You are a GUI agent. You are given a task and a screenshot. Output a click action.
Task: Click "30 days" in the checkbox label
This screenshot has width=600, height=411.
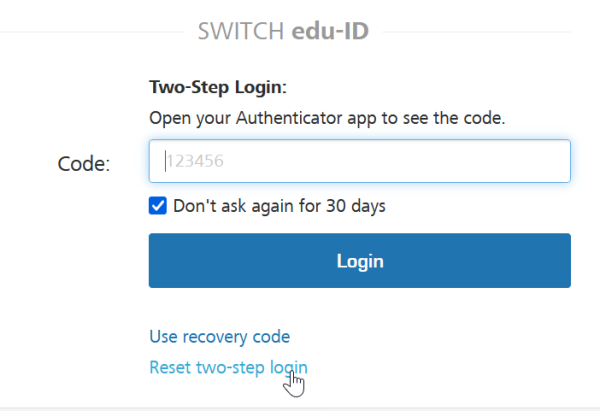[356, 206]
